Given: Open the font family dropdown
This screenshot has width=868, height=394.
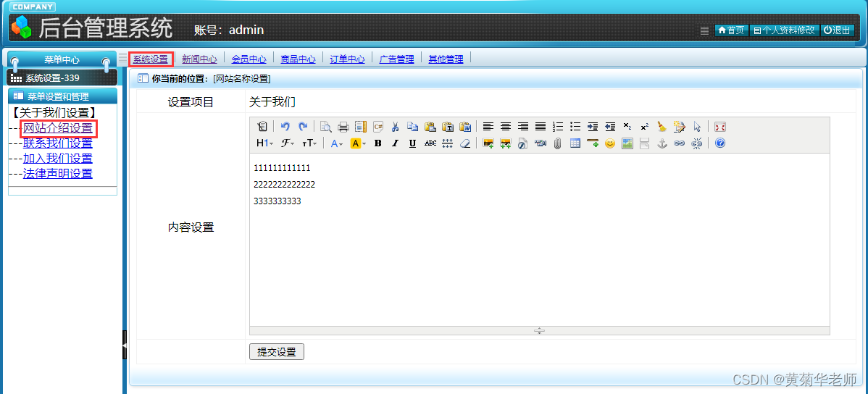Looking at the screenshot, I should click(288, 143).
